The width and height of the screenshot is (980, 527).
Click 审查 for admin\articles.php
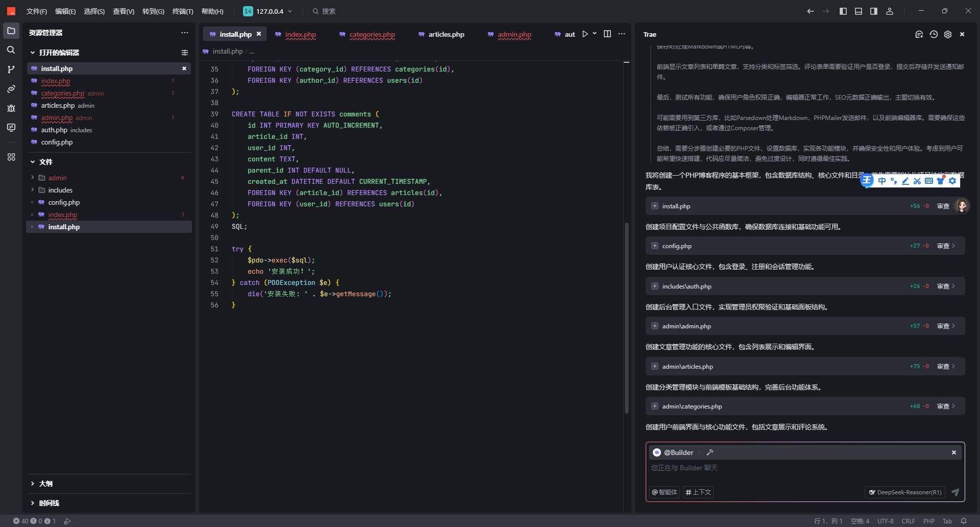[x=946, y=367]
